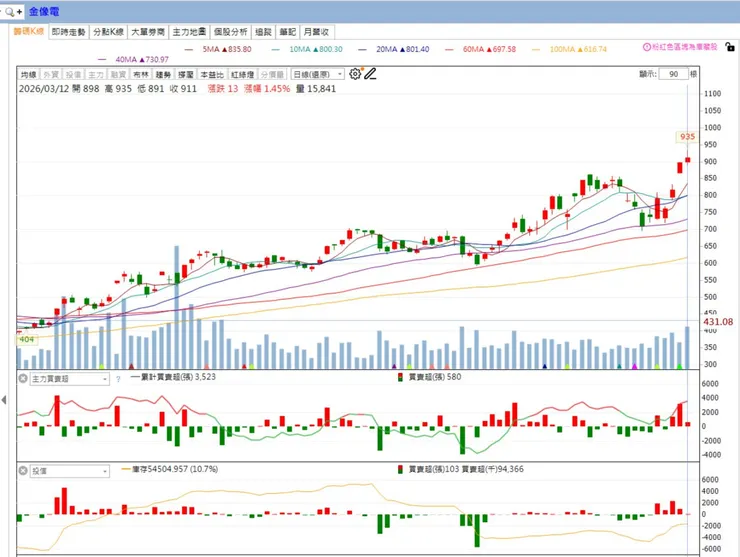
Task: Click the 20MA 801.40 legend entry
Action: [x=394, y=49]
